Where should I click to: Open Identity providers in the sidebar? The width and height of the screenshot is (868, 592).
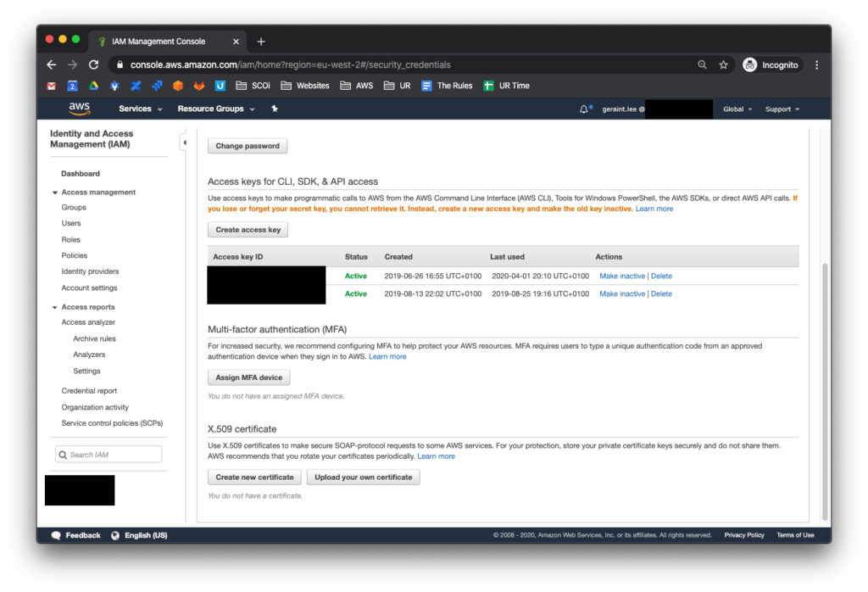(x=90, y=272)
